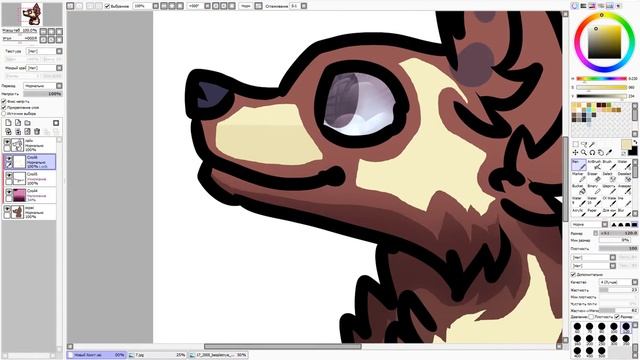Viewport: 640px width, 360px height.
Task: Select the rotate view tool
Action: [592, 152]
